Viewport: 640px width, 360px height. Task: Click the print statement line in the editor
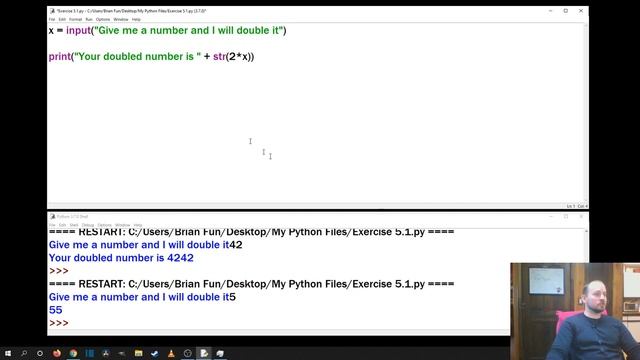(151, 57)
